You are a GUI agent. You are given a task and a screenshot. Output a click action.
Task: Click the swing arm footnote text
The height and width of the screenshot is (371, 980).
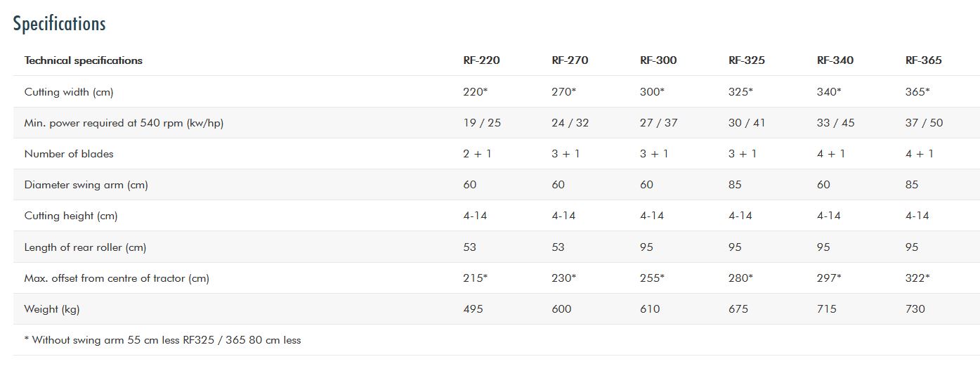(162, 340)
